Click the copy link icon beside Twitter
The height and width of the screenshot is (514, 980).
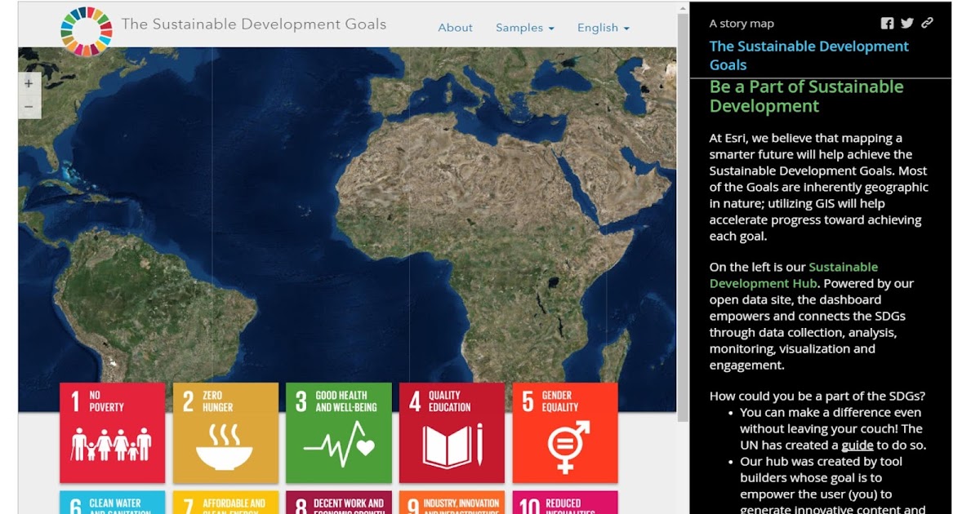(x=927, y=23)
